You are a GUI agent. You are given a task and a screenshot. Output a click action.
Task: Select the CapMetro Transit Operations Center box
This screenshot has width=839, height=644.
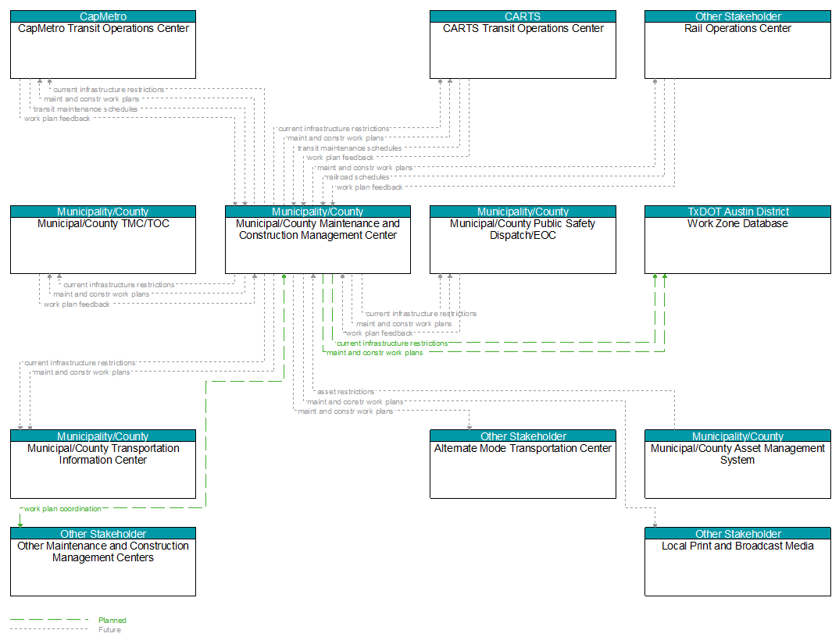click(103, 44)
